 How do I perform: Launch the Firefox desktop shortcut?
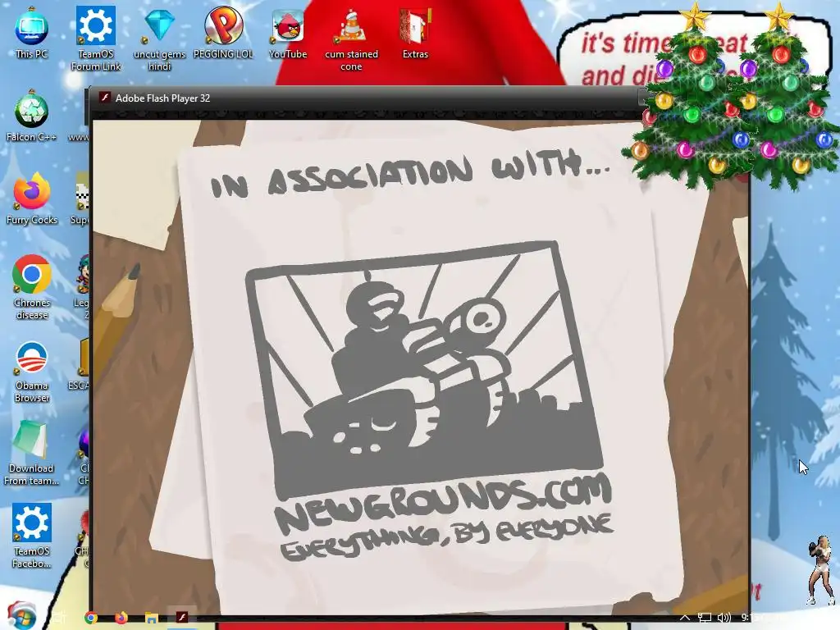(x=32, y=199)
